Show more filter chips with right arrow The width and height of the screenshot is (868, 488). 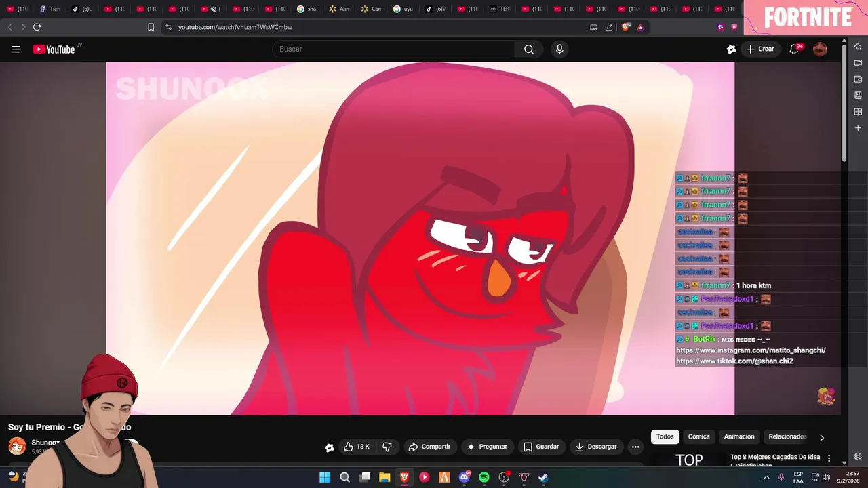(822, 437)
